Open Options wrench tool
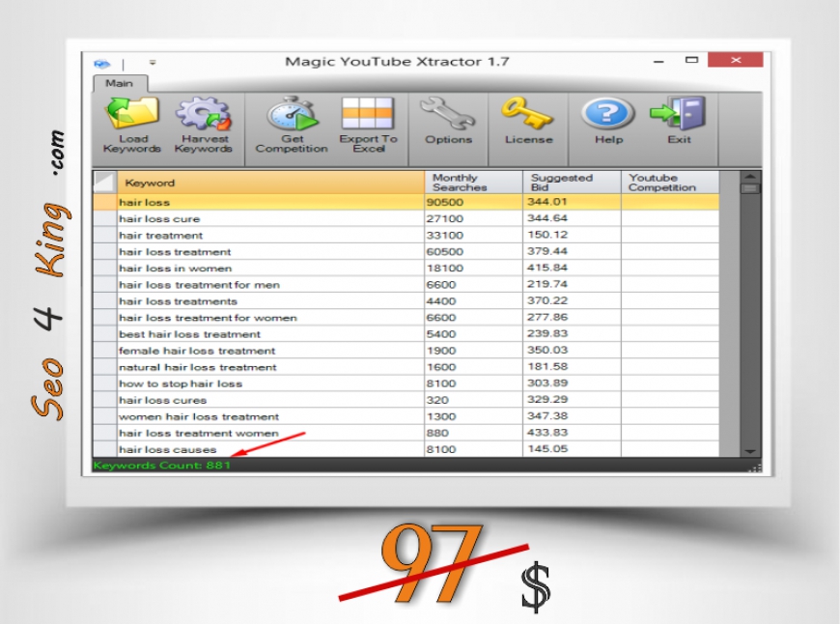 pyautogui.click(x=448, y=113)
